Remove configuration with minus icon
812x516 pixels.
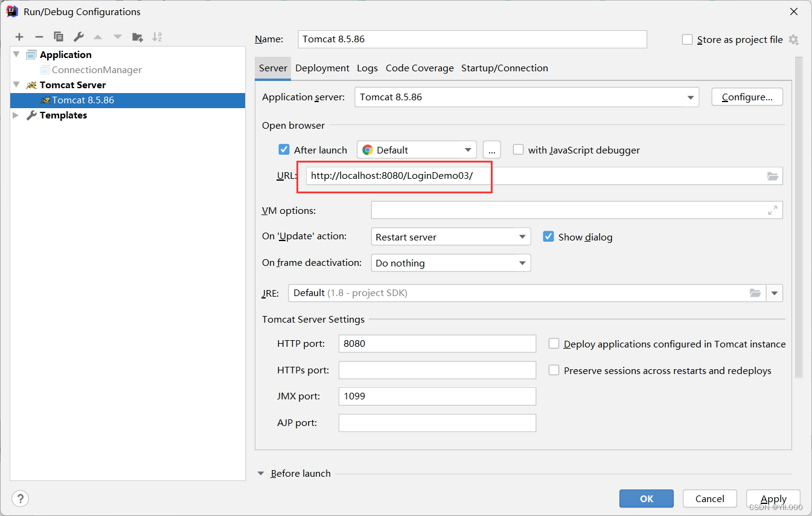click(39, 37)
